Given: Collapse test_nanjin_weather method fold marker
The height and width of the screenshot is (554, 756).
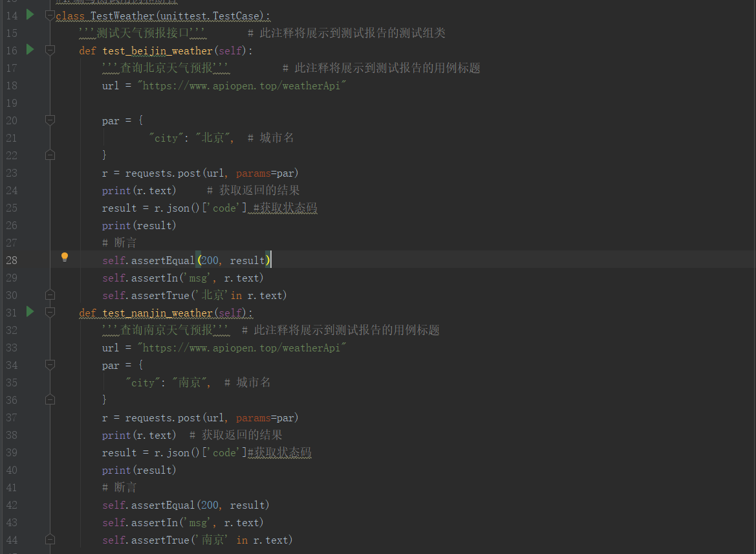Looking at the screenshot, I should point(50,312).
